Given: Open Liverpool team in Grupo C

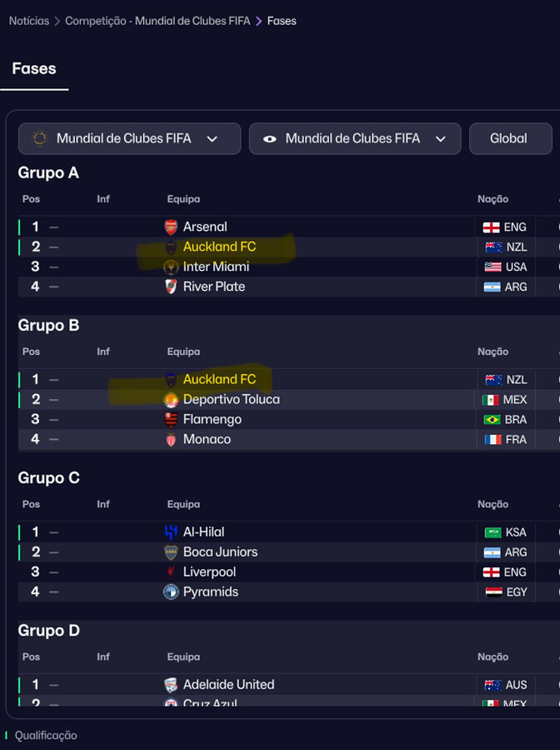Looking at the screenshot, I should pos(209,572).
